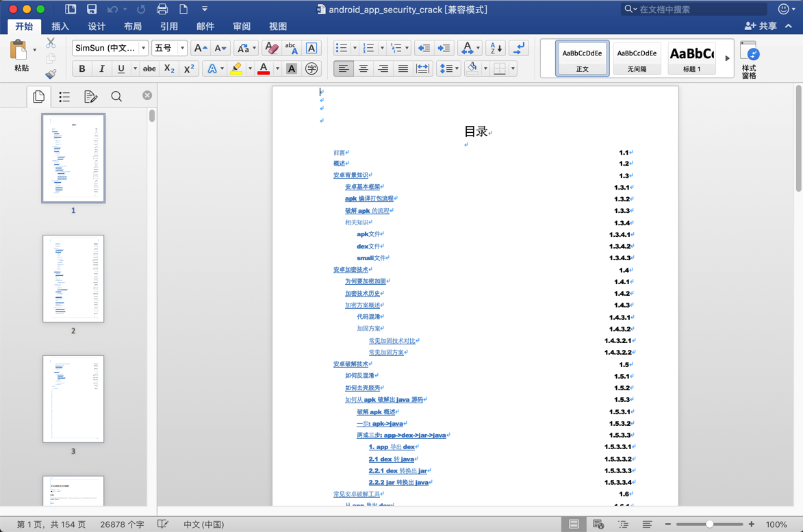Close the navigation sidebar

pyautogui.click(x=147, y=95)
